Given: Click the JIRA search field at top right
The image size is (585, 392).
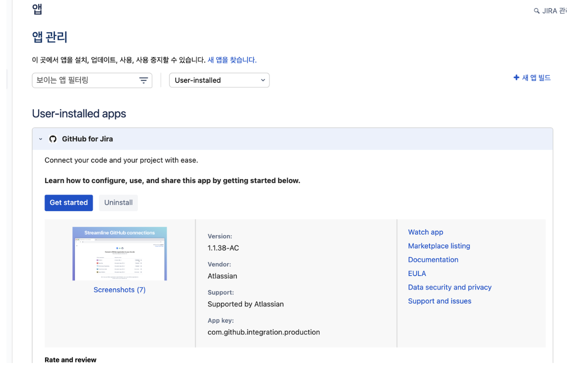Looking at the screenshot, I should [550, 11].
